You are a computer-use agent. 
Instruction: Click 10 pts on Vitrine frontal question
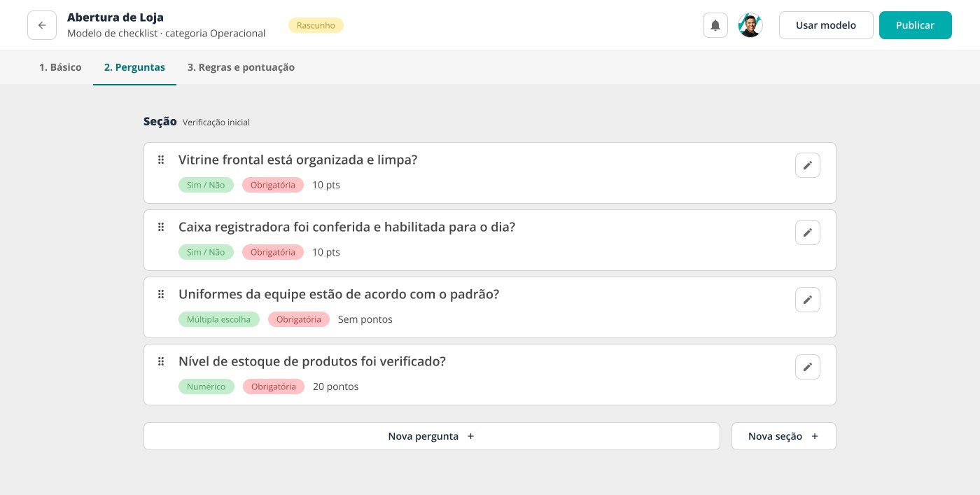326,185
